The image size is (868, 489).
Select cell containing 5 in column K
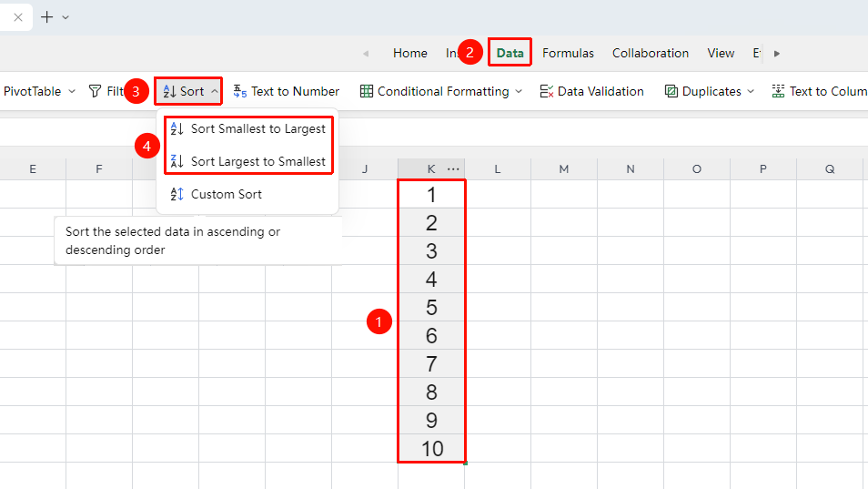[x=431, y=308]
